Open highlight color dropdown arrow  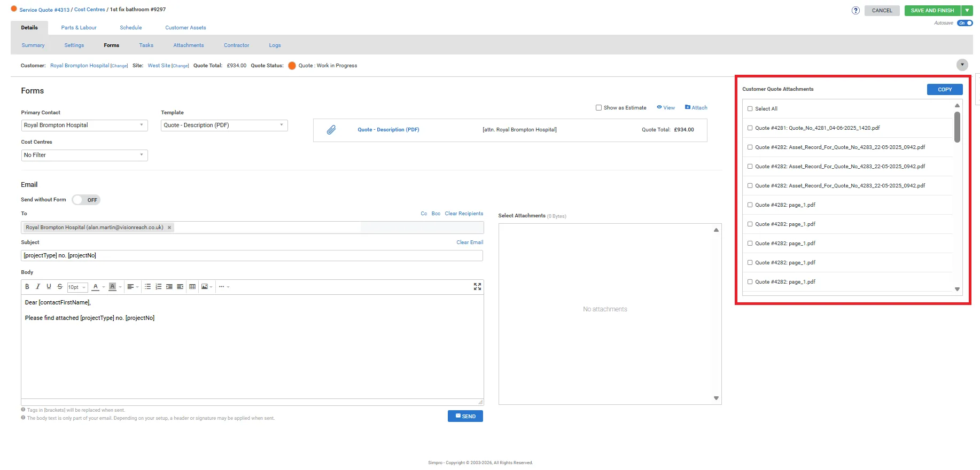point(120,287)
